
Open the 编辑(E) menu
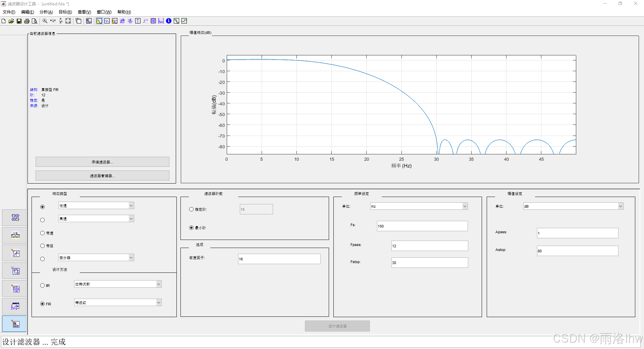point(28,12)
